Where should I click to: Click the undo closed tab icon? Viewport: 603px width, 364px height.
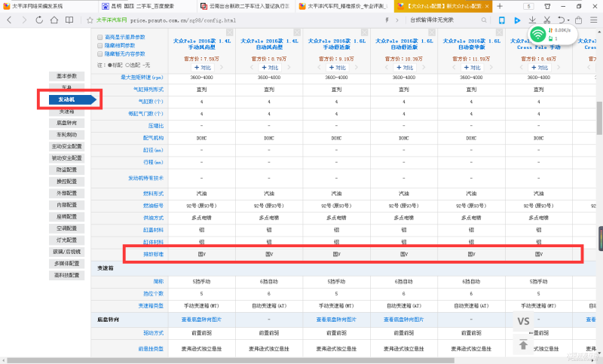point(562,20)
